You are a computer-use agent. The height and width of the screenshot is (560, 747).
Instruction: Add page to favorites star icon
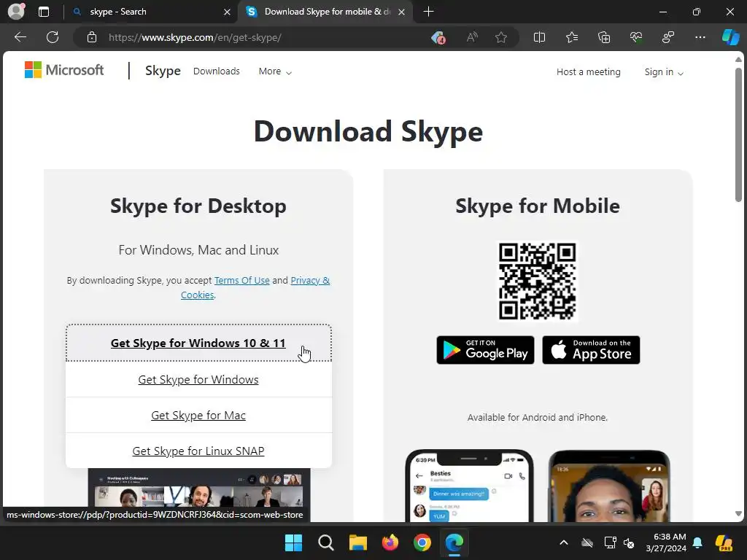(x=500, y=37)
